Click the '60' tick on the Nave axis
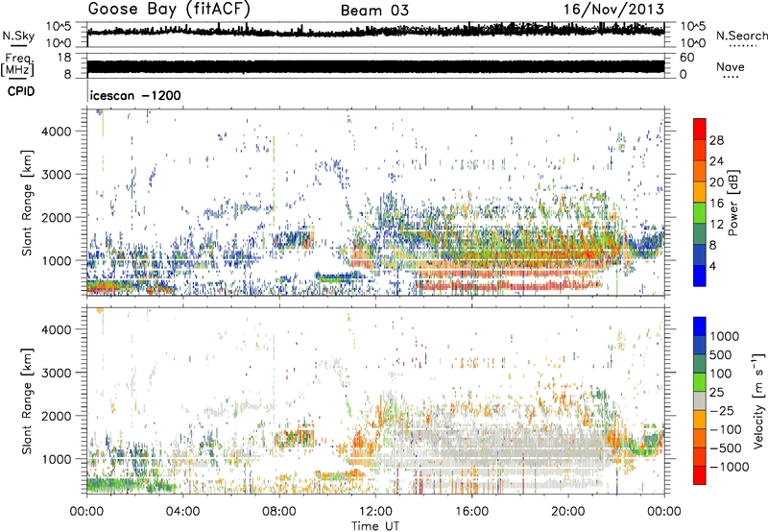The height and width of the screenshot is (532, 768). [x=686, y=58]
